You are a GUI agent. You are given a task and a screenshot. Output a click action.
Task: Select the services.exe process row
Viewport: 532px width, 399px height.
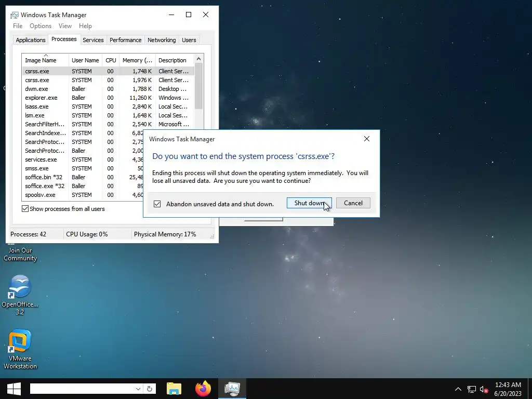pos(83,159)
